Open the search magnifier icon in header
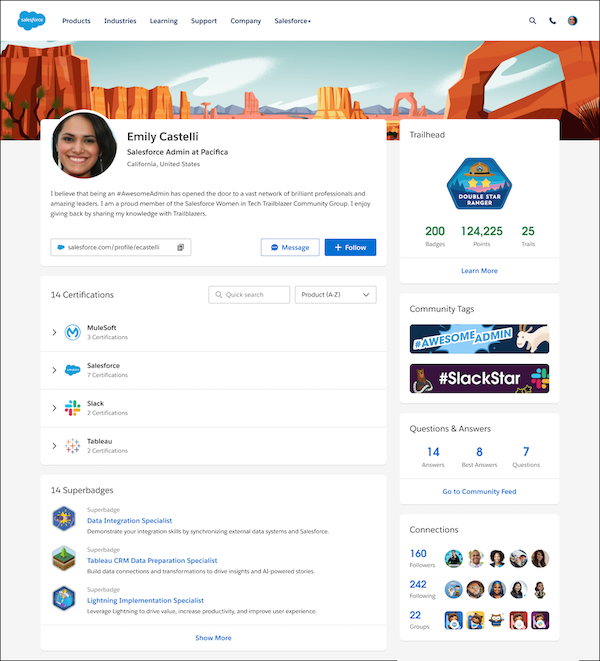 pos(533,21)
